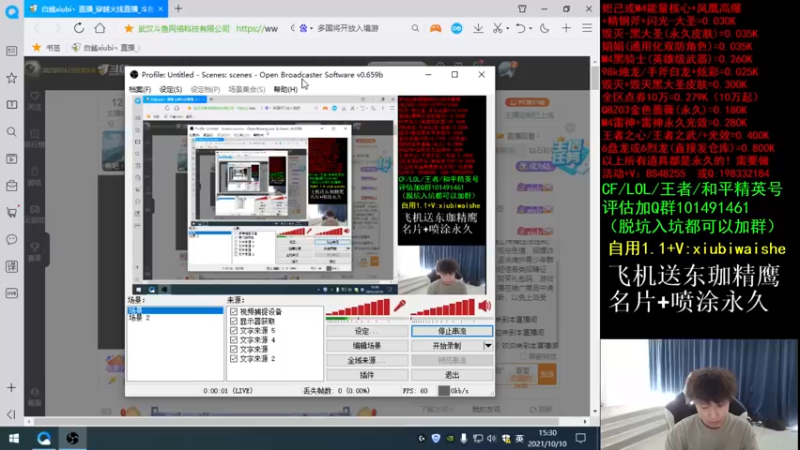Click the 插件 plugins button

click(x=367, y=375)
